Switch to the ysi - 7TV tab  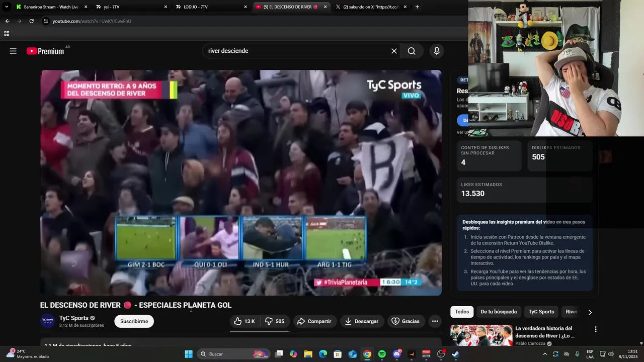[132, 7]
